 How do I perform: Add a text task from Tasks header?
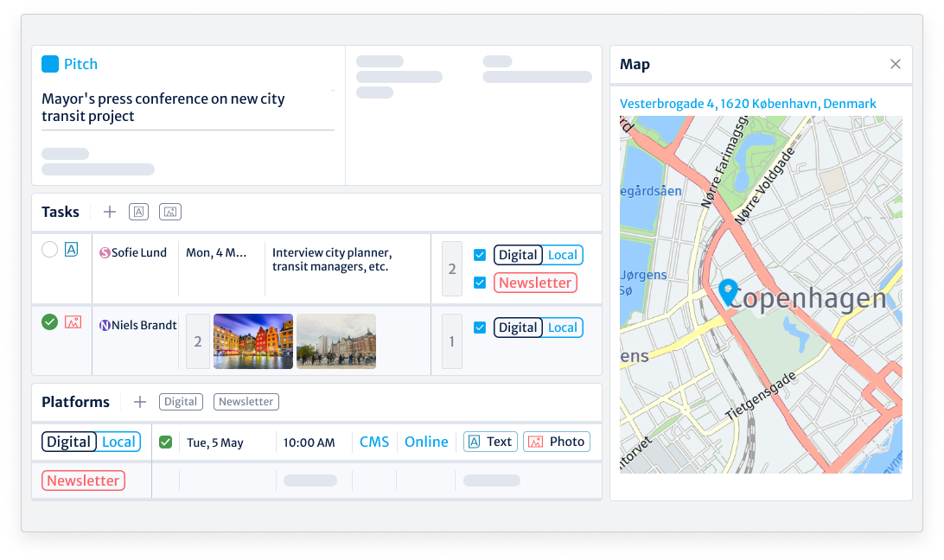click(x=138, y=212)
